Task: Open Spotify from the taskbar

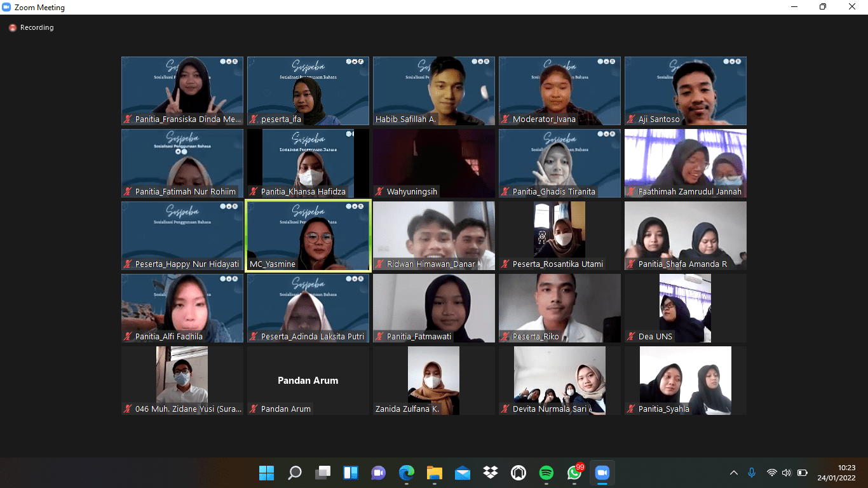Action: click(546, 473)
